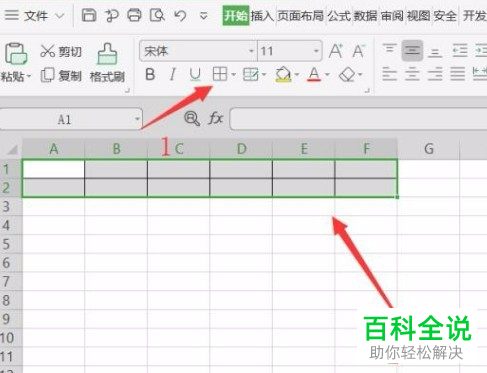
Task: Switch to the 视图 tab
Action: coord(418,16)
